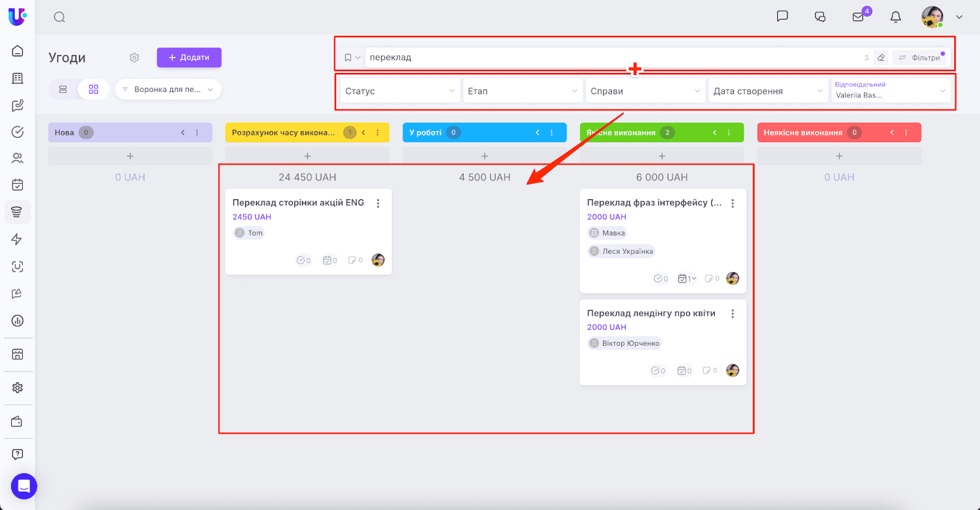Image resolution: width=980 pixels, height=510 pixels.
Task: Add a deal to the Якісне виконання column
Action: [x=662, y=156]
